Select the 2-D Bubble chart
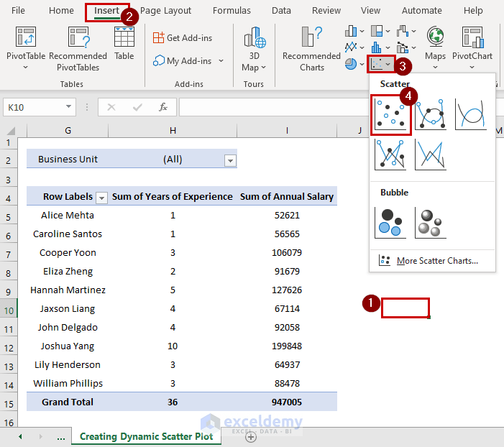 [390, 223]
